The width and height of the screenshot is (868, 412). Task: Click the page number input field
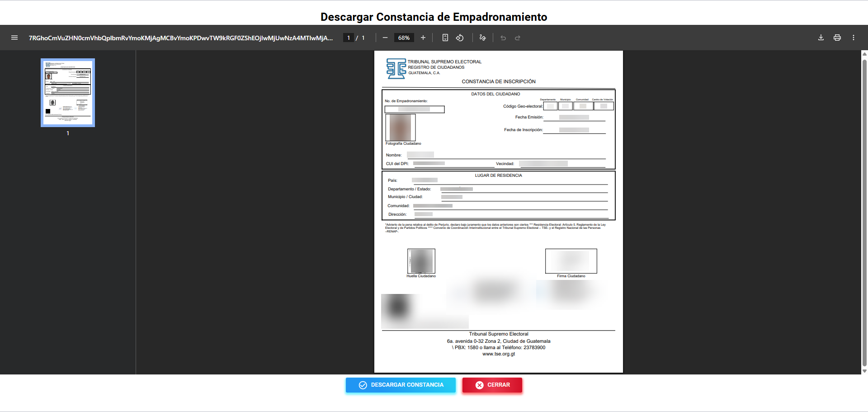[349, 38]
